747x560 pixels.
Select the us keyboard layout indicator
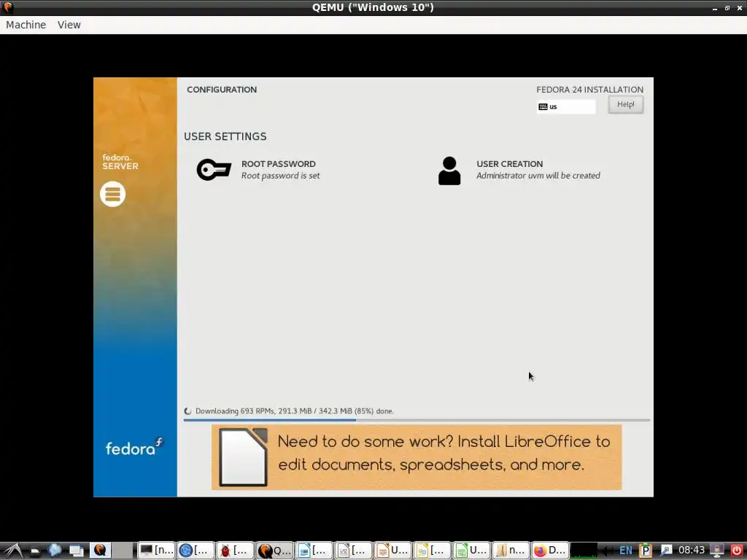tap(566, 106)
